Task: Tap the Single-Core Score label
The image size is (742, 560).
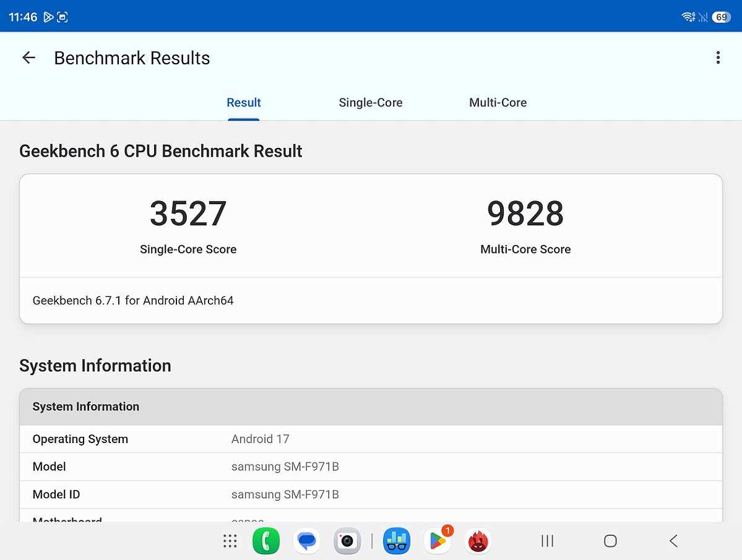Action: tap(188, 249)
